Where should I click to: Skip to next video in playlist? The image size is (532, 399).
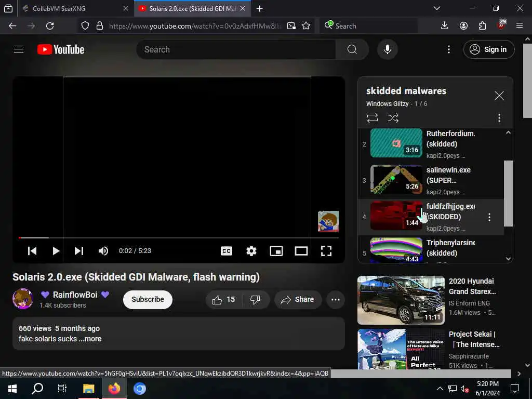click(79, 251)
